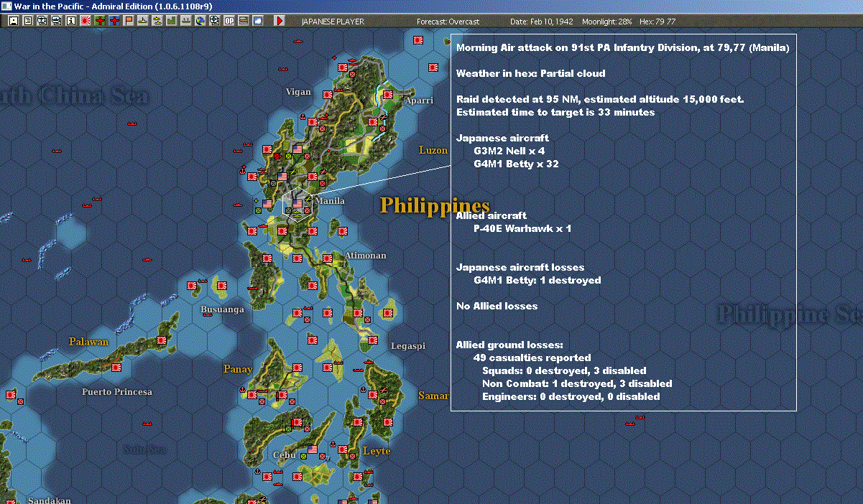Click the War in the Pacific title bar icon

coord(6,6)
